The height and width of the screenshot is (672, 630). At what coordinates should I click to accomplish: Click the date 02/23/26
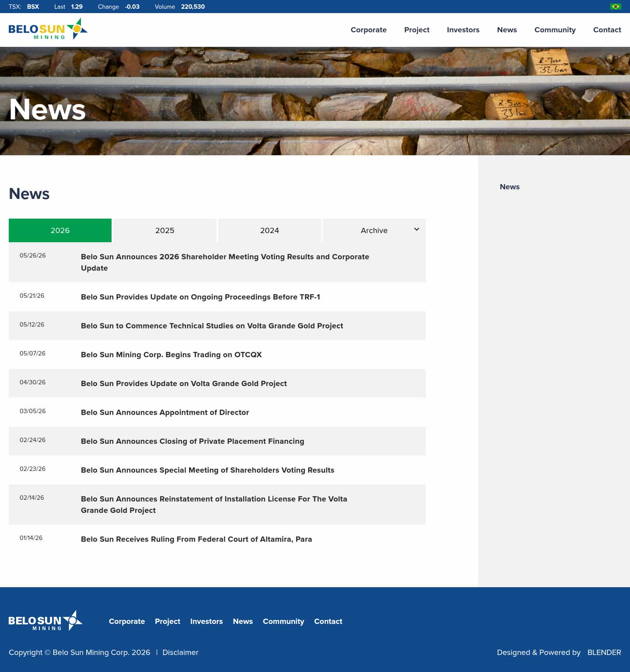[32, 469]
